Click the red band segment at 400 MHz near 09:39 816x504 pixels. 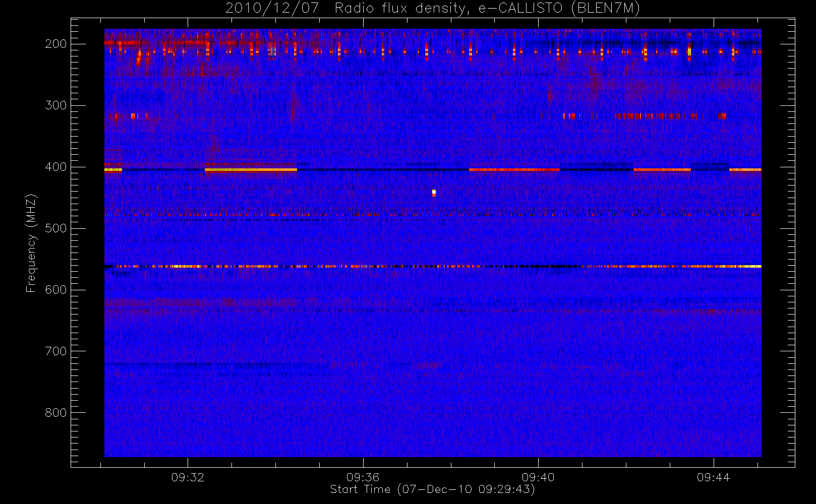514,170
